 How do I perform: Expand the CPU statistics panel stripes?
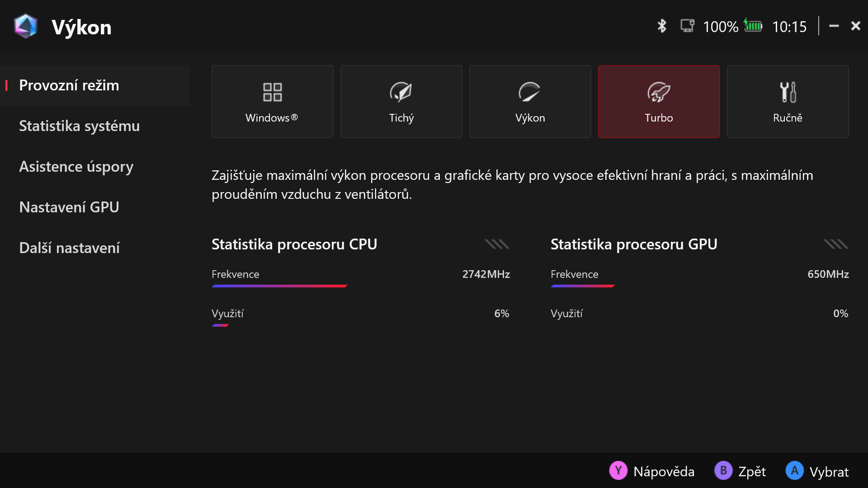point(497,244)
